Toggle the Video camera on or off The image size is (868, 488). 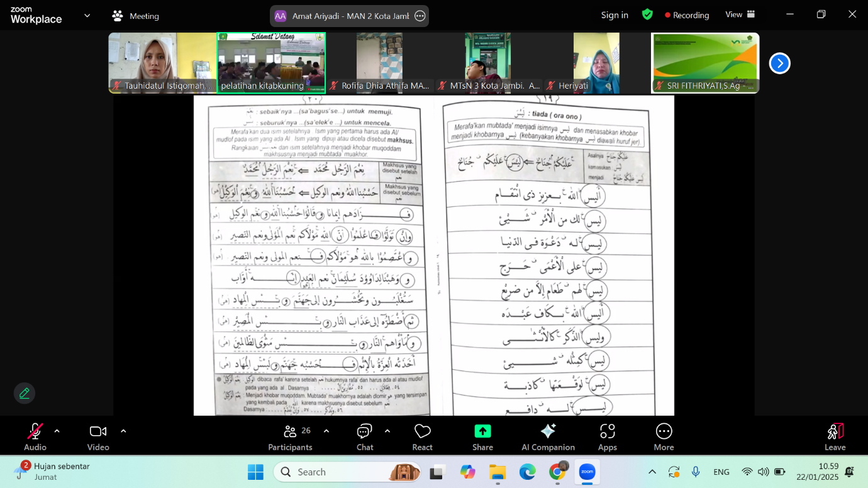point(98,436)
